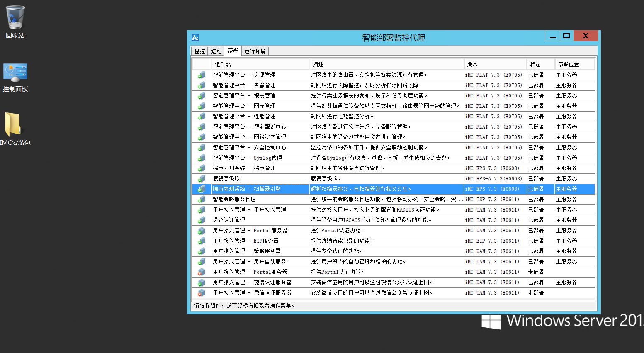Select the icon beside 智能策略服务代理
Screen dimensions: 644x353
[202, 200]
